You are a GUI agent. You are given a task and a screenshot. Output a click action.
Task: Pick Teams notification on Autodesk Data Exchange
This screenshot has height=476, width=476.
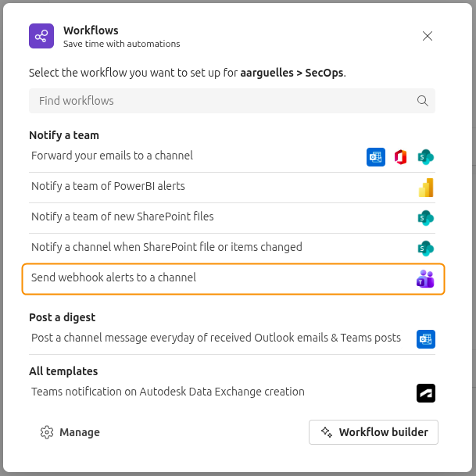[168, 392]
